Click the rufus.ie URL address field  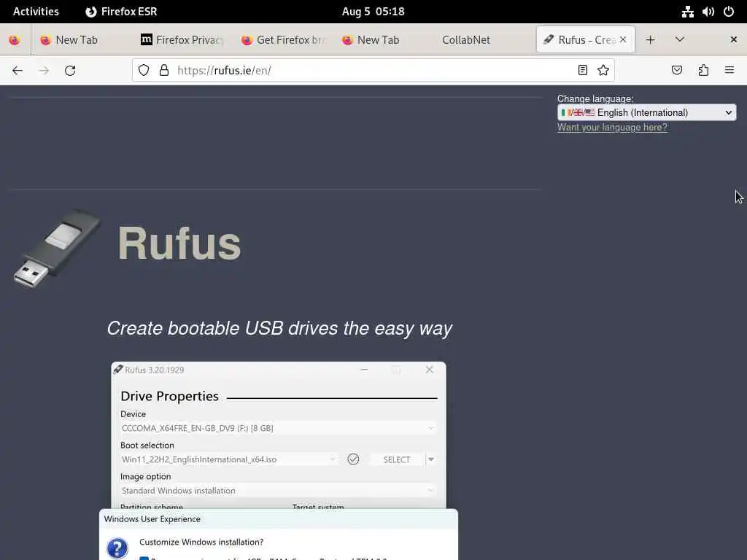[x=373, y=71]
